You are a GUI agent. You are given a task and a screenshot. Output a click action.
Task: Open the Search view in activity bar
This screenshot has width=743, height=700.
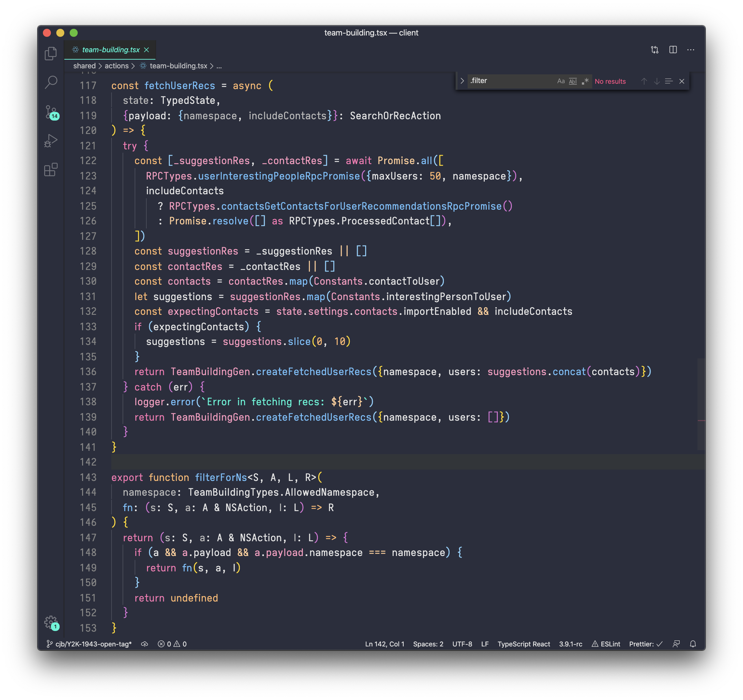(x=51, y=82)
